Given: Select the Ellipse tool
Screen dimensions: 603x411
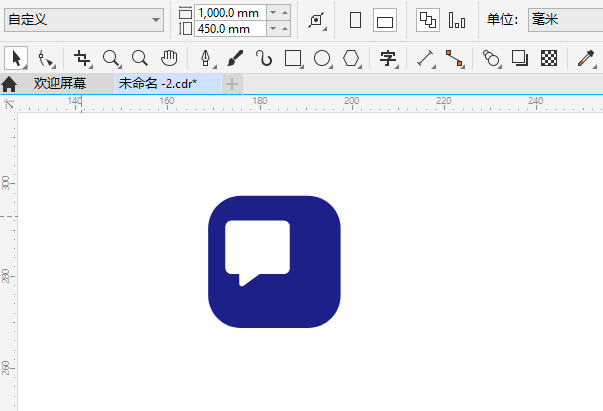Looking at the screenshot, I should [322, 58].
